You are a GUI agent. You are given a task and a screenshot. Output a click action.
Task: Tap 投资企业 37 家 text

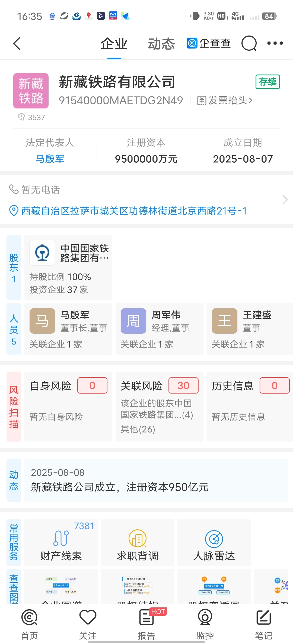(x=59, y=290)
